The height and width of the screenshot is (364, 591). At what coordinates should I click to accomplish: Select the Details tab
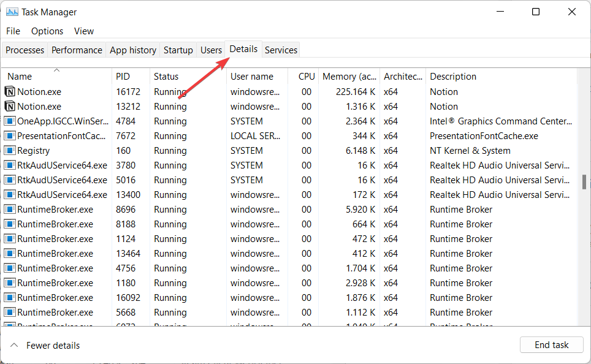coord(243,49)
